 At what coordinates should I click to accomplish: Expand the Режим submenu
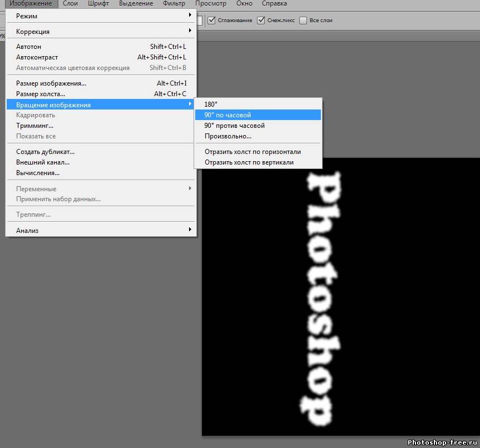tap(100, 16)
